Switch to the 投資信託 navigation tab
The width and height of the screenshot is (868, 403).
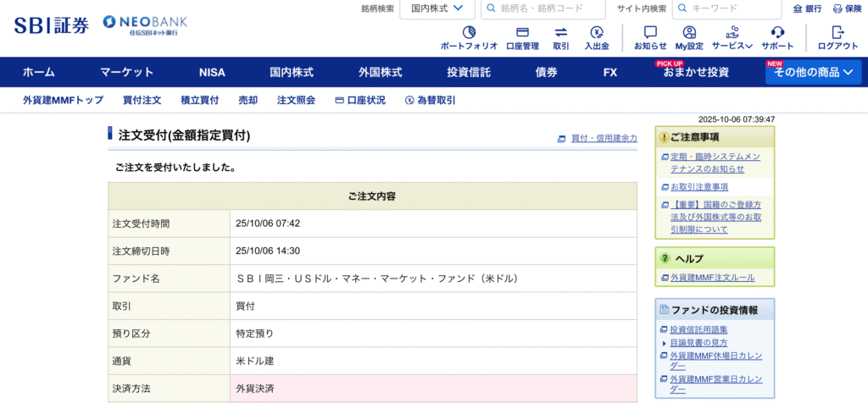click(x=469, y=72)
